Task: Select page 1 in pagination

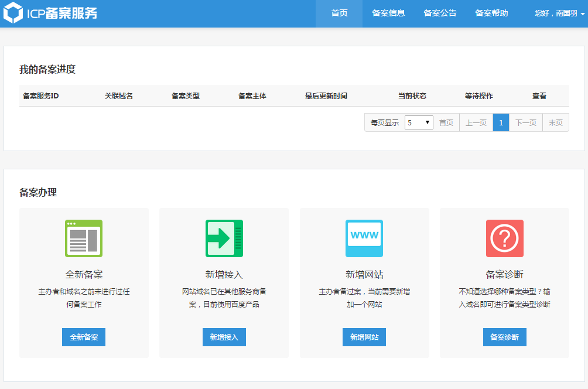Action: tap(501, 122)
